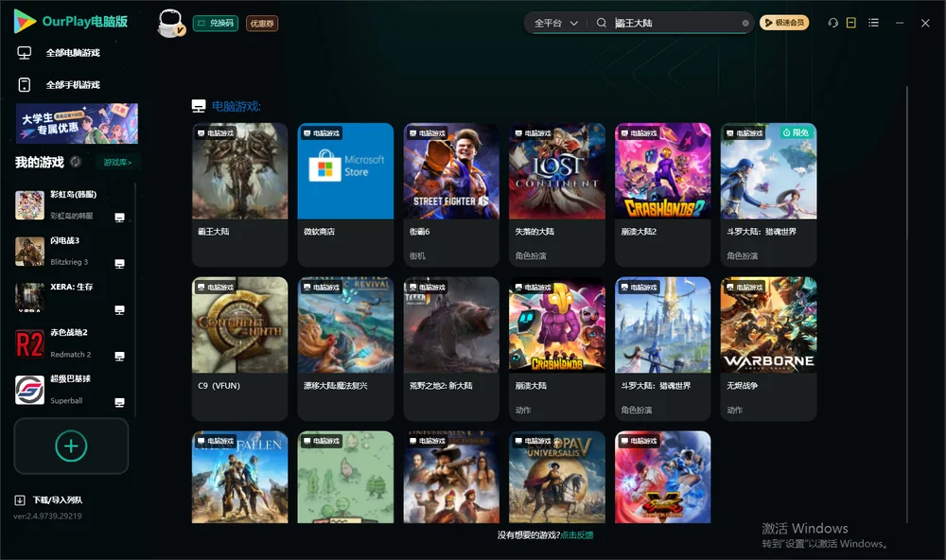The width and height of the screenshot is (946, 560).
Task: Open the 大学生专属优惠 banner
Action: (x=78, y=123)
